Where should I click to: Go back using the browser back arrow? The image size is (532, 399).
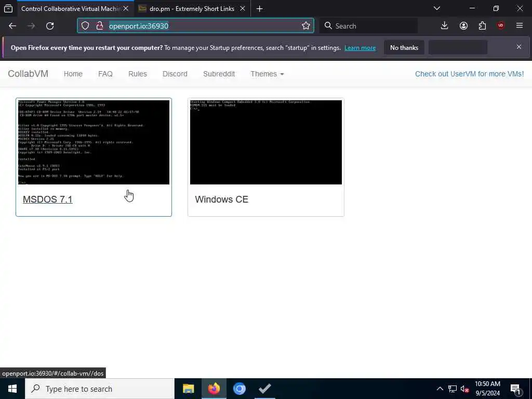12,26
